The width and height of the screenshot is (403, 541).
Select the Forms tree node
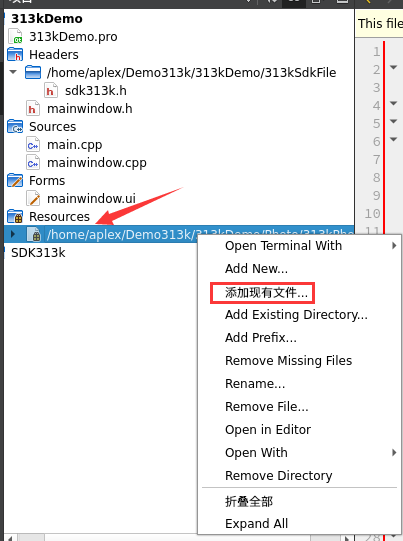click(x=47, y=180)
